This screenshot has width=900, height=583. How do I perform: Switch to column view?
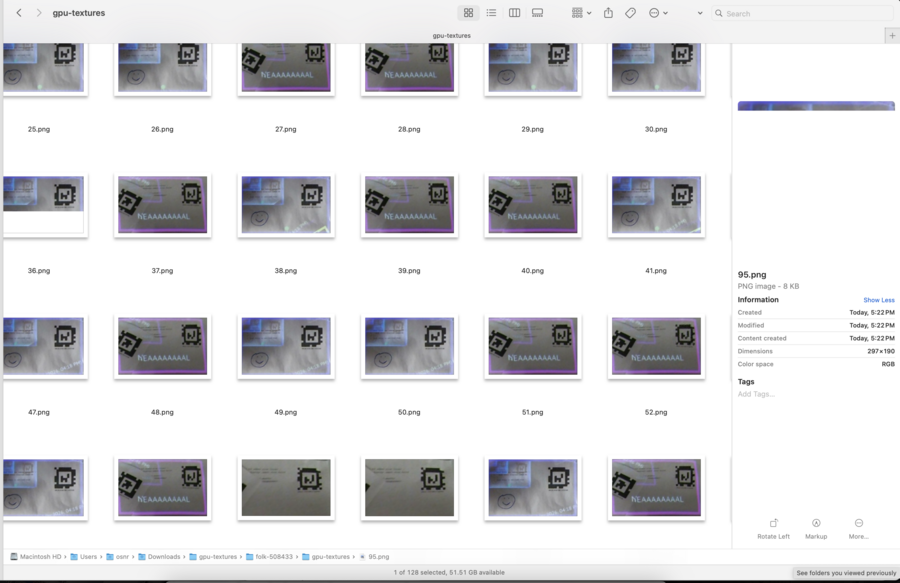click(x=514, y=13)
